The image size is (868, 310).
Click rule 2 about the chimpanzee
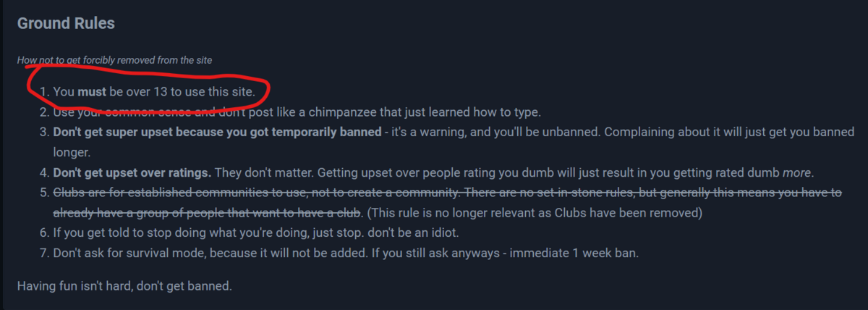(x=297, y=113)
